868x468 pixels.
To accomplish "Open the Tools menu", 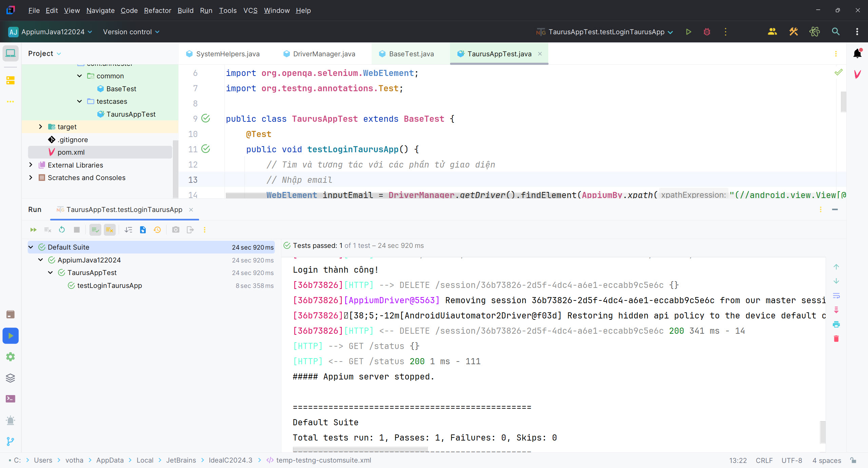I will click(228, 11).
